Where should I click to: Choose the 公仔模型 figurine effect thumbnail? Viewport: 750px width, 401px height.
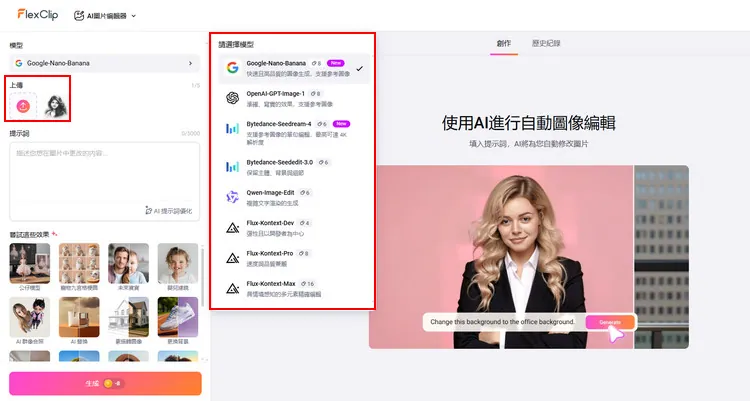pyautogui.click(x=30, y=264)
